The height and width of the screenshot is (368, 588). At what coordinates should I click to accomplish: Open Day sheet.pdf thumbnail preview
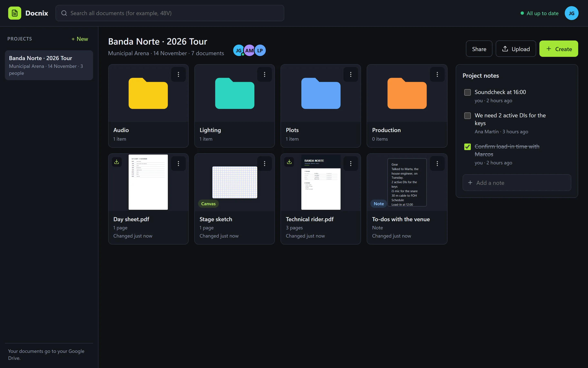[x=148, y=182]
